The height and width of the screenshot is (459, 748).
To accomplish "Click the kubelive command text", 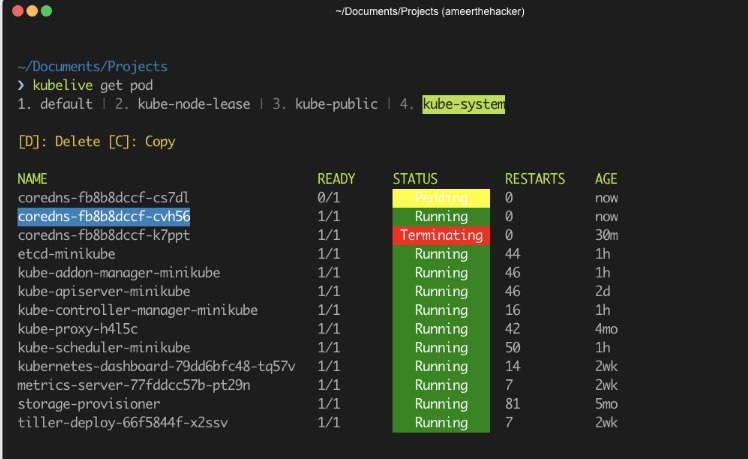I will [62, 85].
